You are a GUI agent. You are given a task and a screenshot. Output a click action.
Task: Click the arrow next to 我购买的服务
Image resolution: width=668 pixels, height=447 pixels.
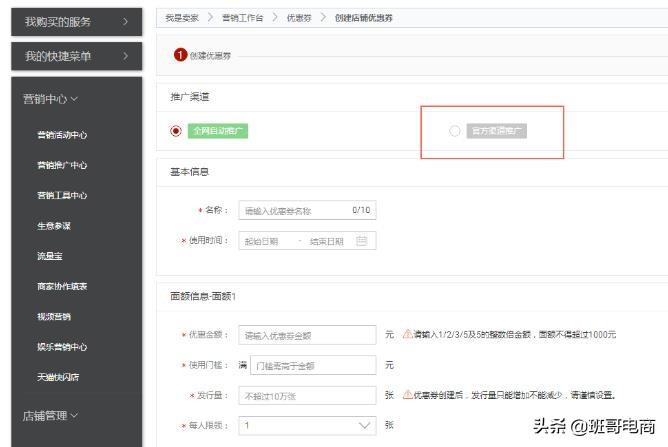(125, 22)
